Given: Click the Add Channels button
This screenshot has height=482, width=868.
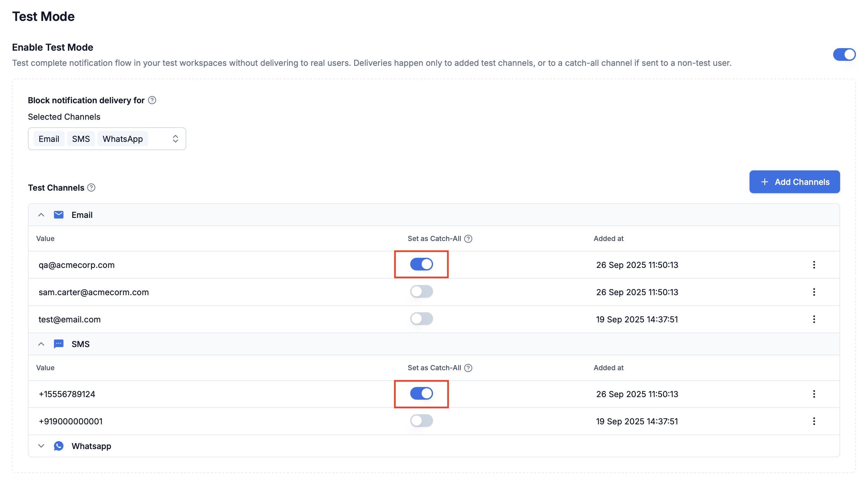Looking at the screenshot, I should (x=794, y=182).
